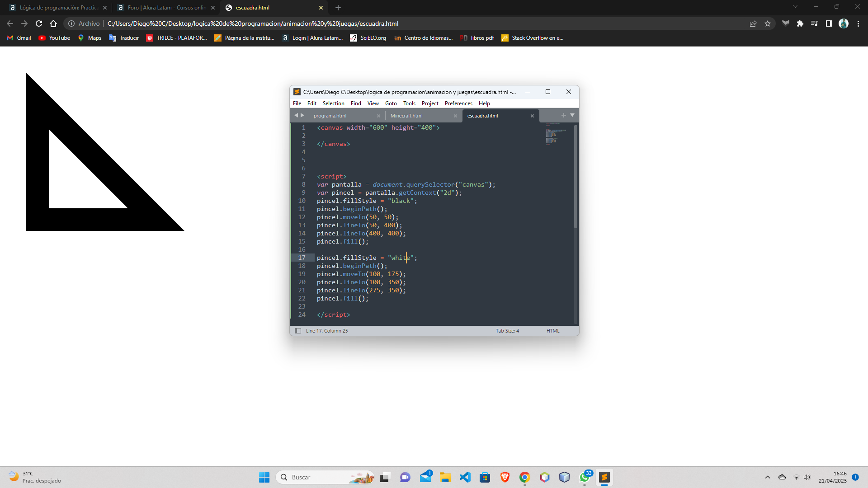
Task: Open the Maps bookmark
Action: point(90,38)
